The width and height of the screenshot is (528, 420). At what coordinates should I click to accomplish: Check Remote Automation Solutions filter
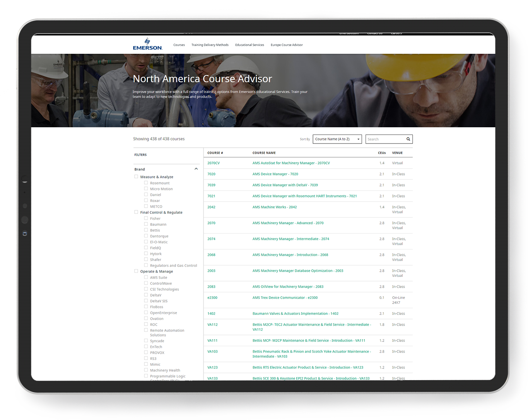[146, 330]
